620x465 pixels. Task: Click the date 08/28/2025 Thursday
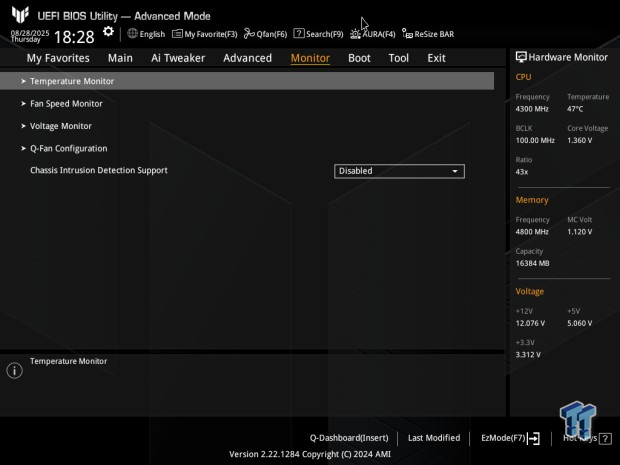[30, 36]
